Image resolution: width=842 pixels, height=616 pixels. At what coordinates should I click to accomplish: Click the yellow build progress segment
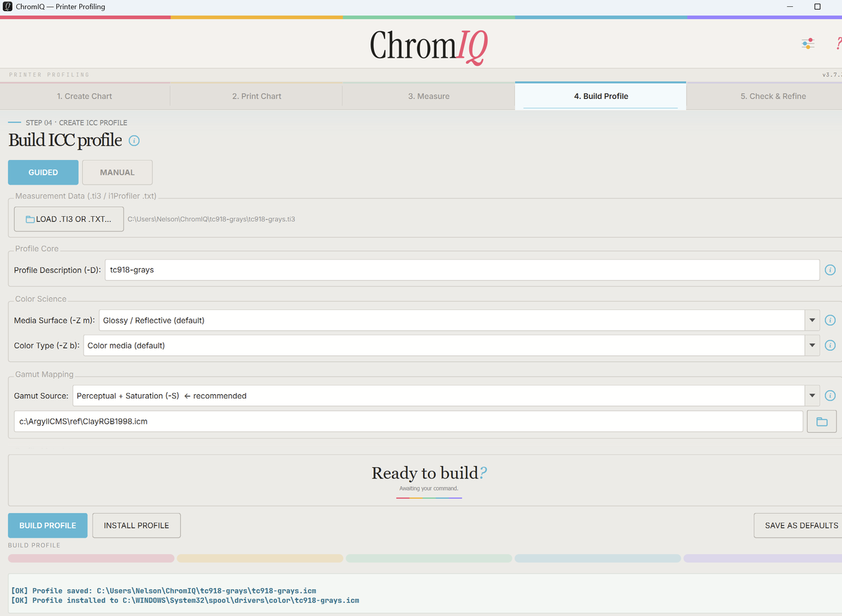click(260, 558)
